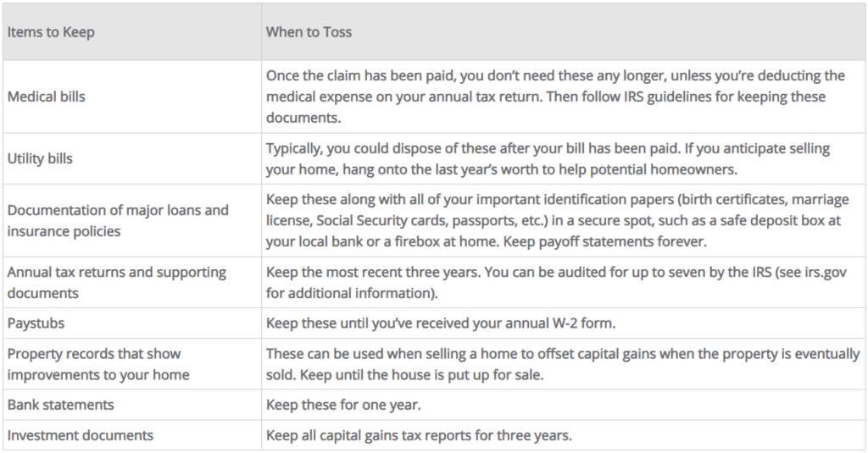The width and height of the screenshot is (868, 453).
Task: Select the 'Paystubs' row label
Action: 36,323
